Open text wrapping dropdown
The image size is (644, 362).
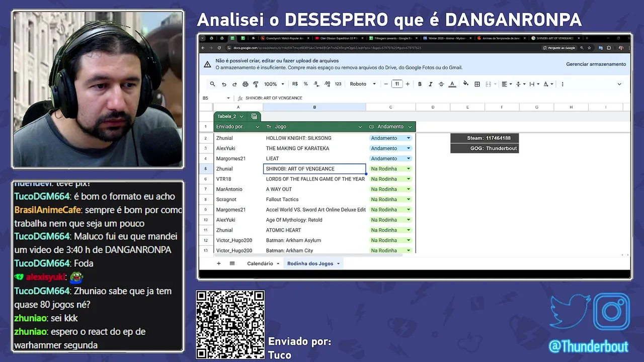click(534, 84)
